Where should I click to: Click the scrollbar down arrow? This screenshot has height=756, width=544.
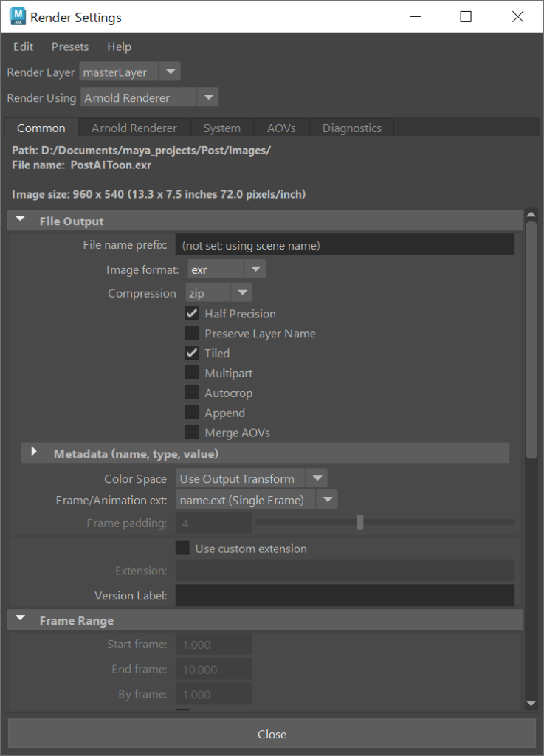tap(531, 704)
